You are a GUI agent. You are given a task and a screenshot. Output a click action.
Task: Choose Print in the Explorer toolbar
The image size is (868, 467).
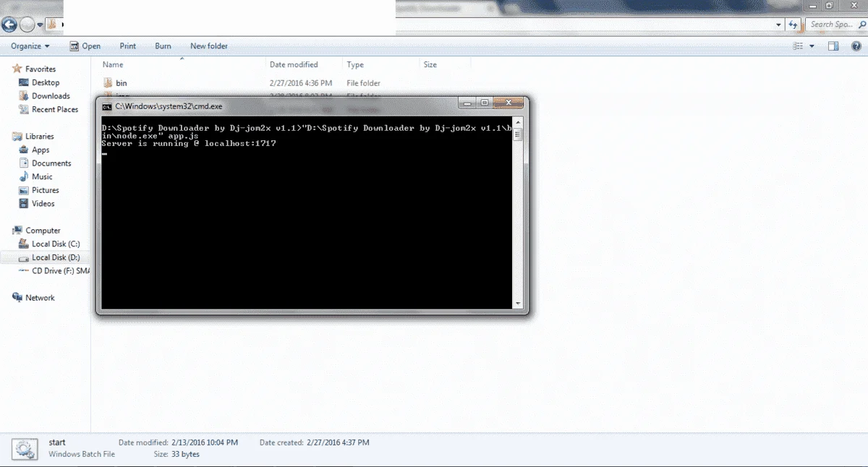128,46
